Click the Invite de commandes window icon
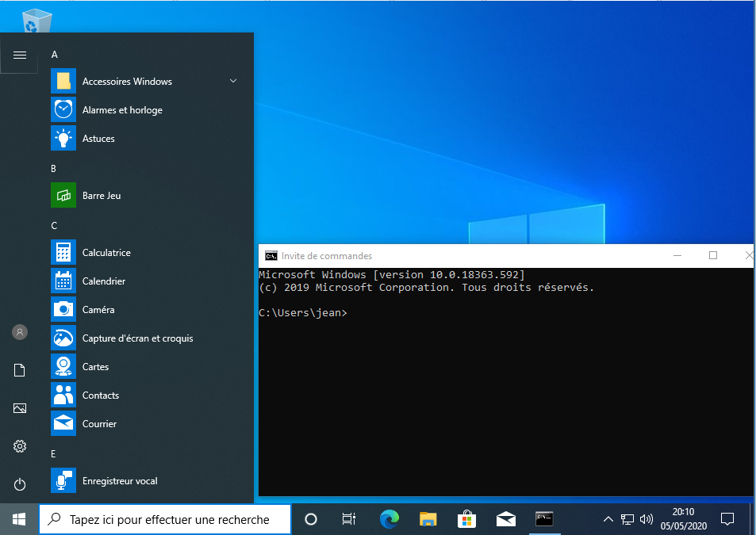 (x=271, y=256)
